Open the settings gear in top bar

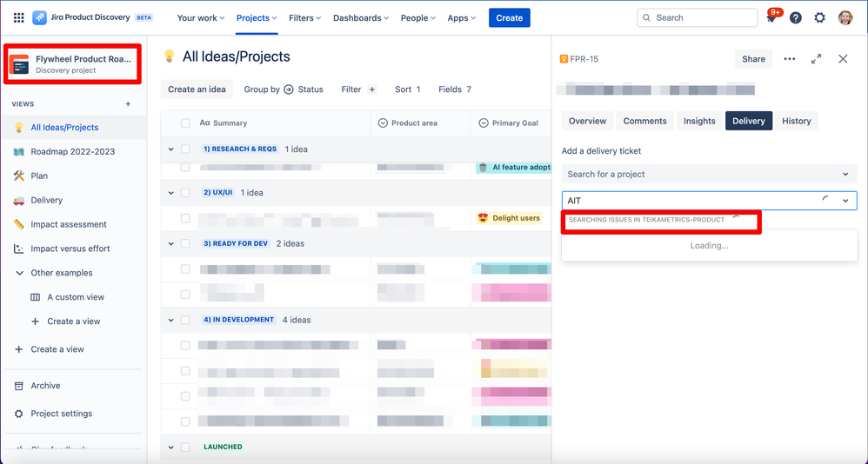point(820,17)
